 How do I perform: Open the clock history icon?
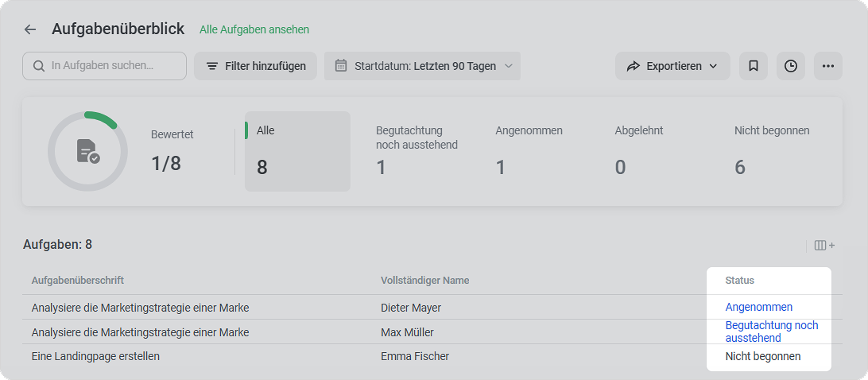click(x=790, y=66)
